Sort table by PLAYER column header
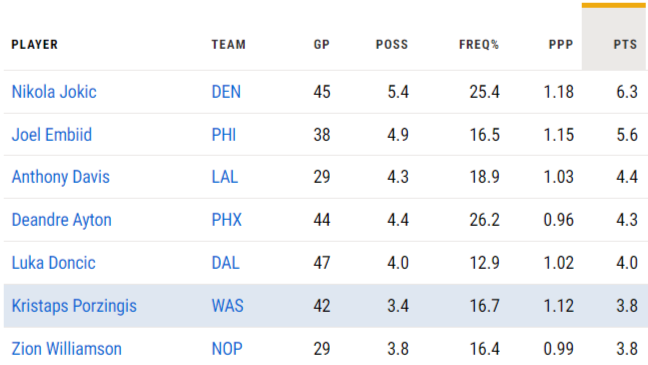This screenshot has width=648, height=365. click(35, 44)
